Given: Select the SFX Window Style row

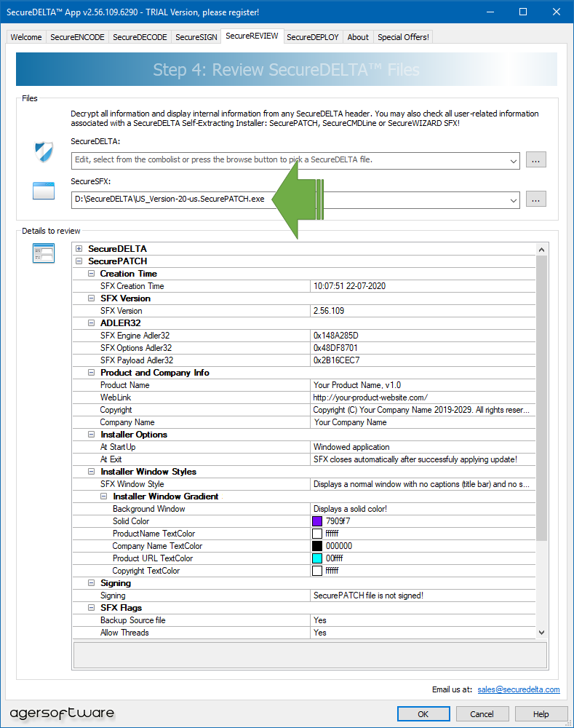Looking at the screenshot, I should pos(304,484).
